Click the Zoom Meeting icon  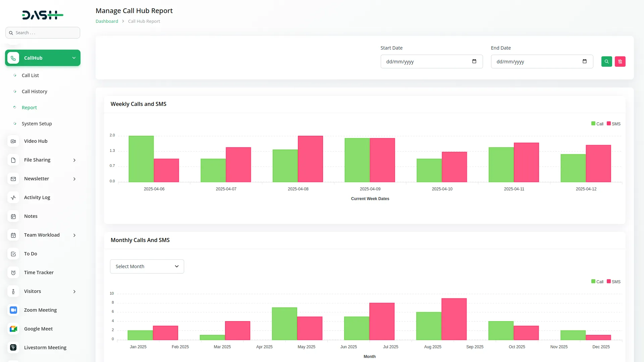13,310
